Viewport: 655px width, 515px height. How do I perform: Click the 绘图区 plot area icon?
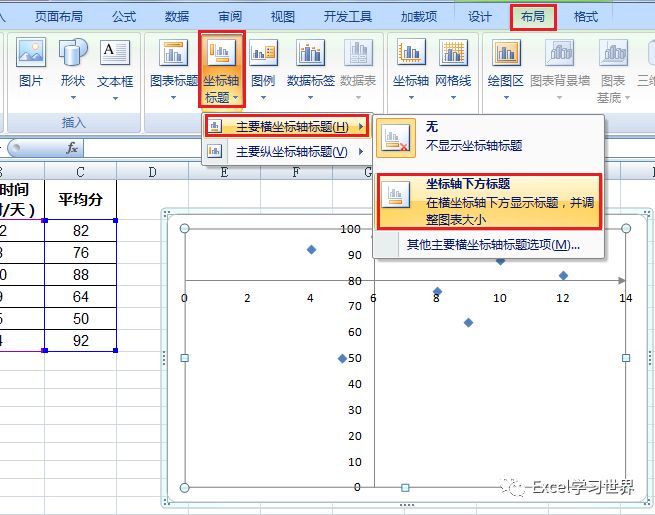click(x=505, y=69)
